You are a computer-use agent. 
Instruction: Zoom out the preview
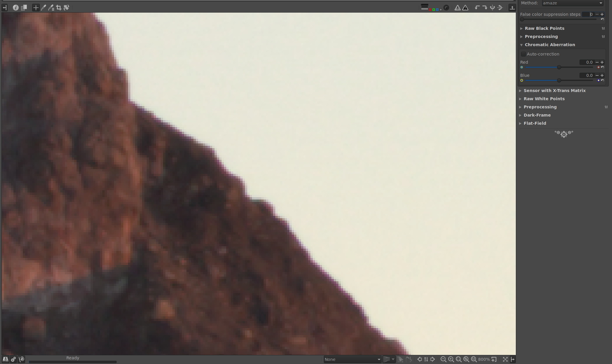[x=443, y=359]
